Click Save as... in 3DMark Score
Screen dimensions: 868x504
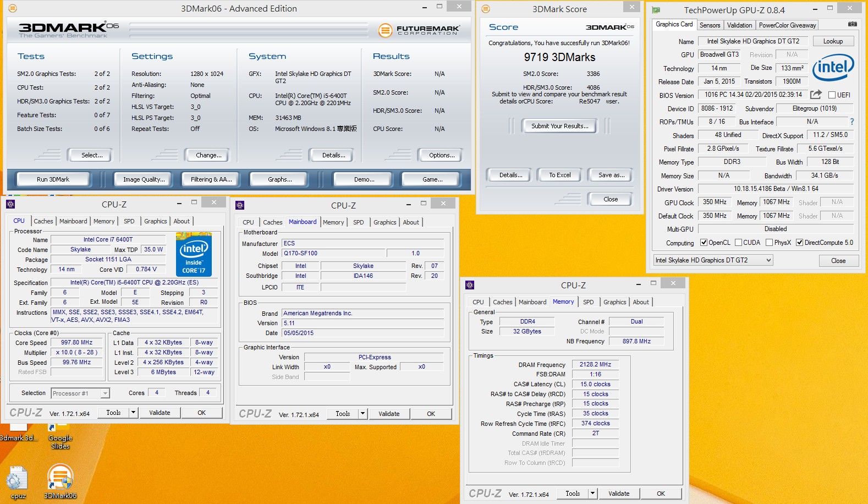pyautogui.click(x=611, y=175)
